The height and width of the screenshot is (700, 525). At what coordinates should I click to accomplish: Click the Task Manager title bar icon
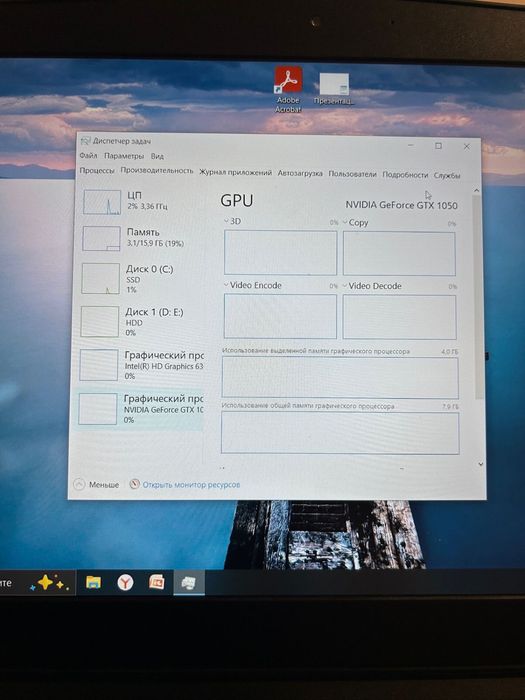click(85, 141)
